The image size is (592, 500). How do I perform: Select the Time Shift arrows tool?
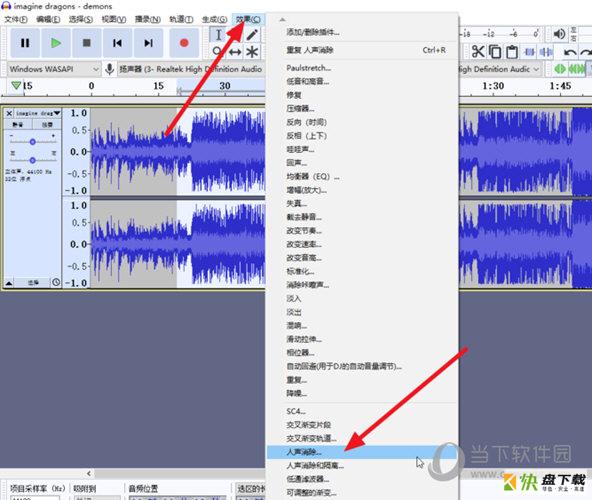[x=235, y=52]
